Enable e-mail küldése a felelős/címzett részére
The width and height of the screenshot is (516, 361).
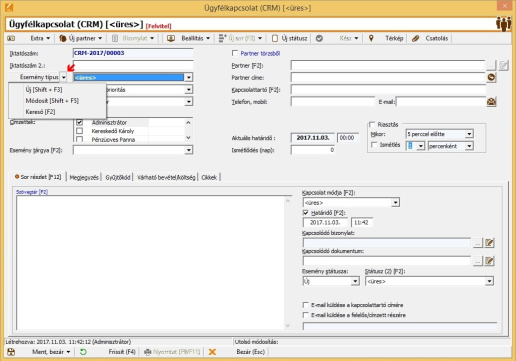[305, 315]
